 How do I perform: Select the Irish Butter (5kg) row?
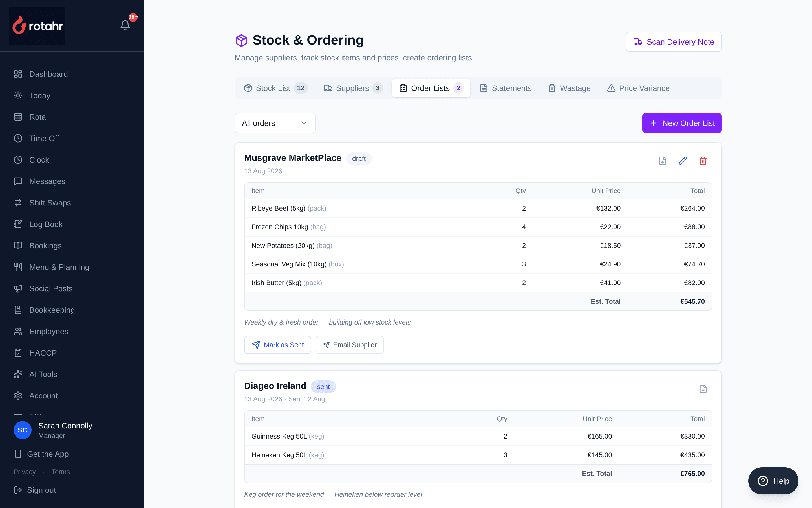pos(478,283)
